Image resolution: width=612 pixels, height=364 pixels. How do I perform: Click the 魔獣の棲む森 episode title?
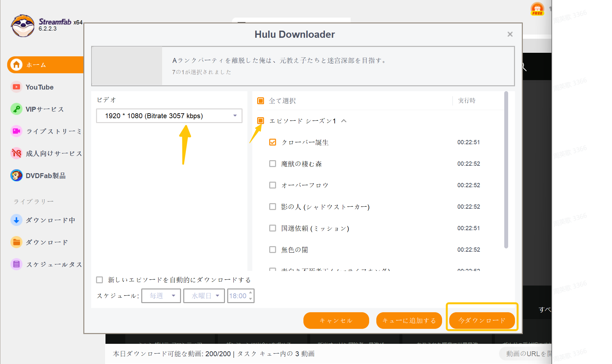coord(301,164)
